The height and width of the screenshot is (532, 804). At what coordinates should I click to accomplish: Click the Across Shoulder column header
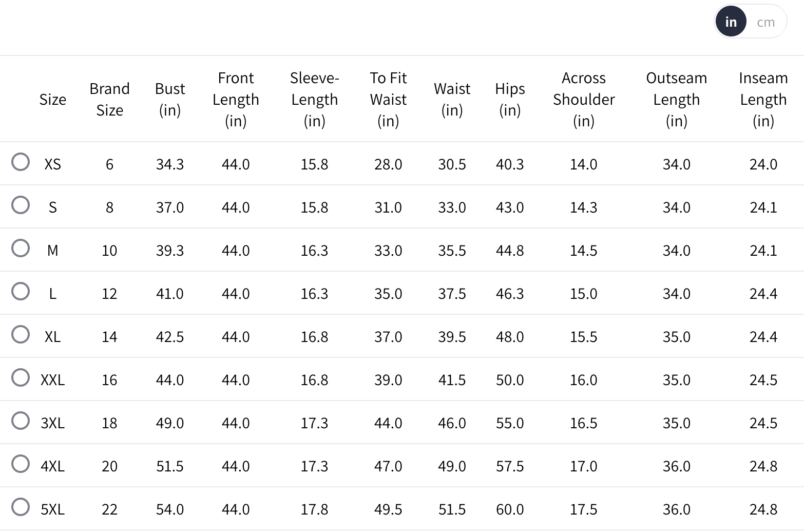click(584, 99)
